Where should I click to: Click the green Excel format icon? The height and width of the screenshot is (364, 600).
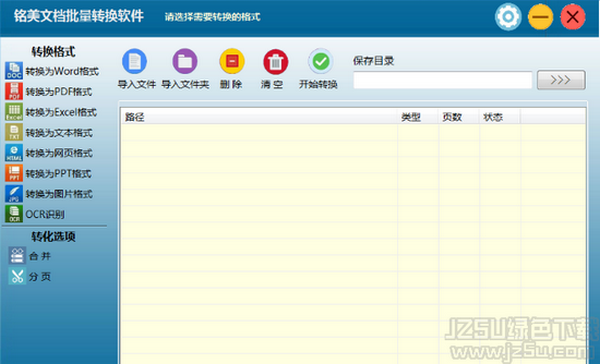click(14, 112)
